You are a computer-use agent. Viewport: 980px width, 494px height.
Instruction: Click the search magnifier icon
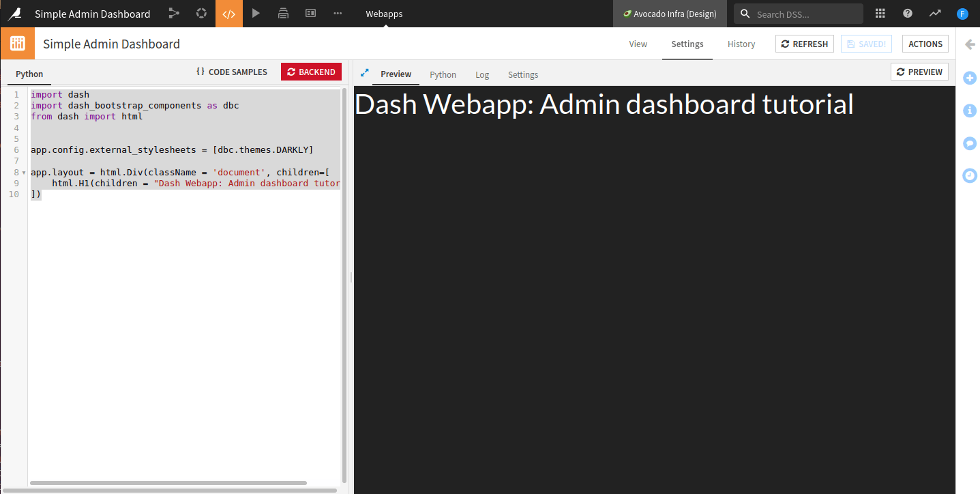(x=745, y=14)
